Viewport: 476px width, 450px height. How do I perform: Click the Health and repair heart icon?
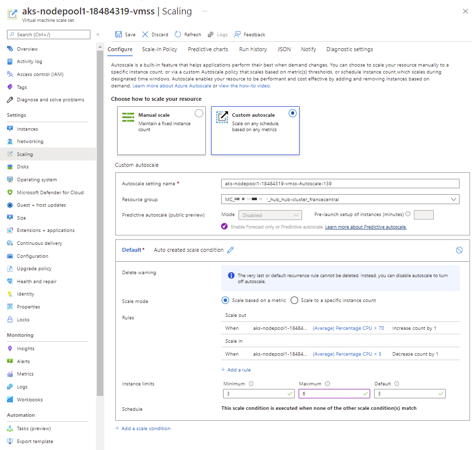click(x=10, y=281)
